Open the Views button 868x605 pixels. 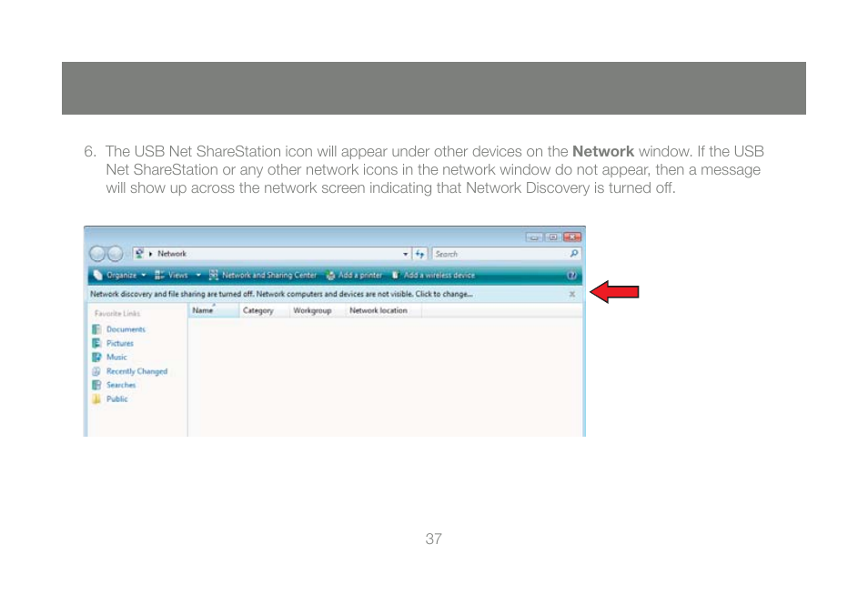tap(172, 275)
